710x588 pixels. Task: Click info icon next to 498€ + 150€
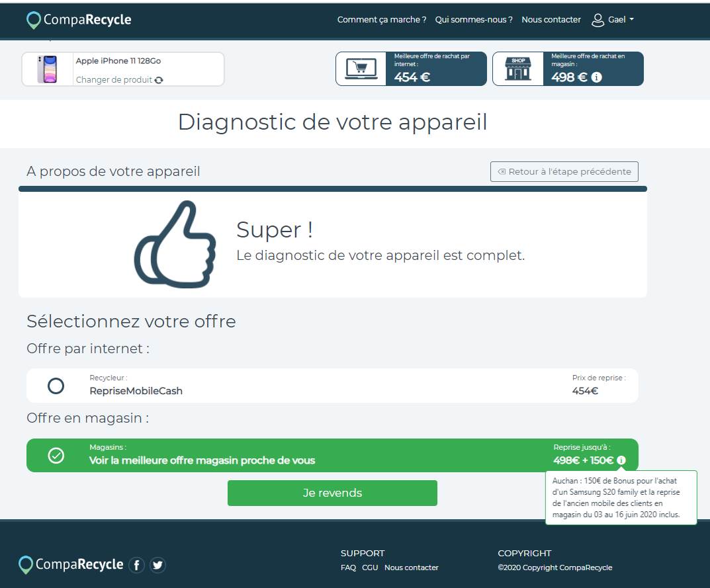click(x=621, y=460)
